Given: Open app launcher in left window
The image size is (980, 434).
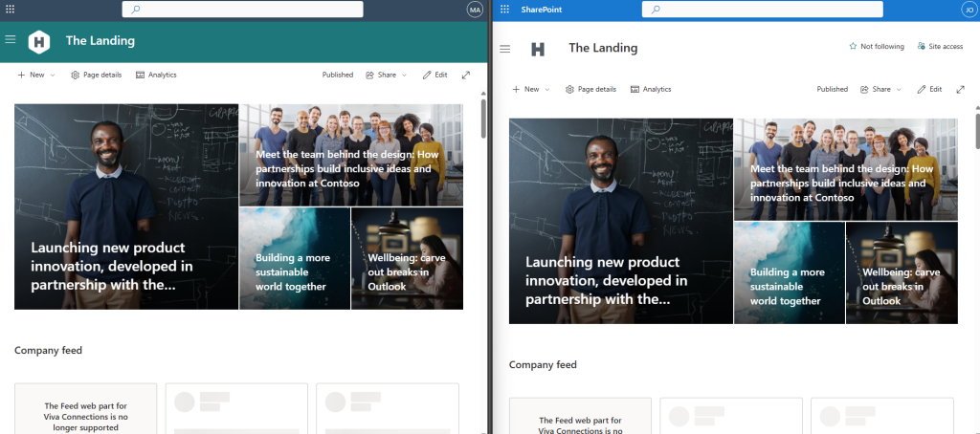Looking at the screenshot, I should (10, 10).
